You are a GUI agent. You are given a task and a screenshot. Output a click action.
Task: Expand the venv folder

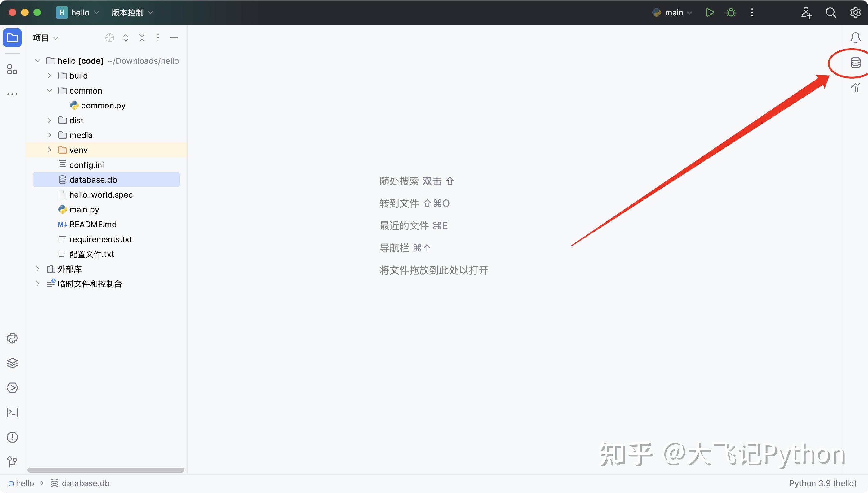click(x=50, y=150)
